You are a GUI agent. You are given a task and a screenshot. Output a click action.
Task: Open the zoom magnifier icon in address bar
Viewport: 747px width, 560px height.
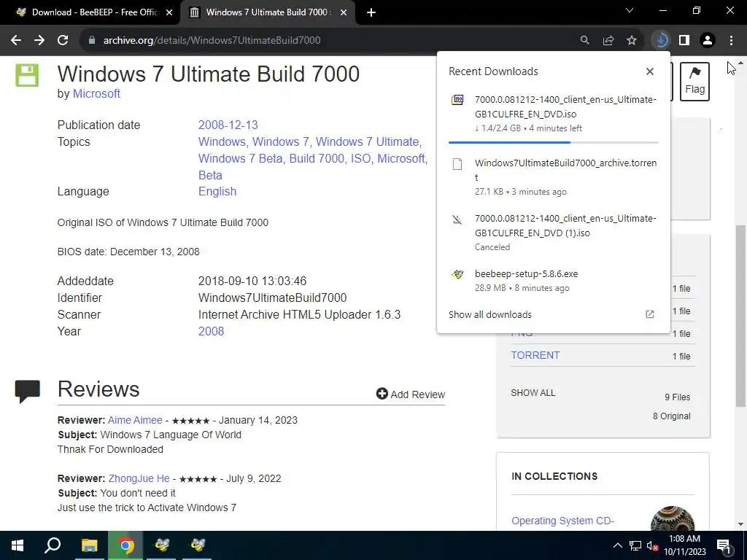pos(584,41)
